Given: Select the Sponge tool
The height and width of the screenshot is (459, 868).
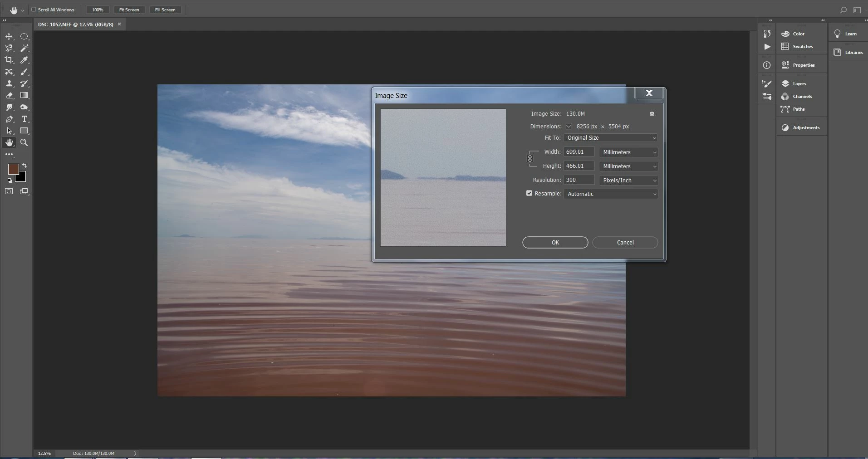Looking at the screenshot, I should (x=25, y=107).
